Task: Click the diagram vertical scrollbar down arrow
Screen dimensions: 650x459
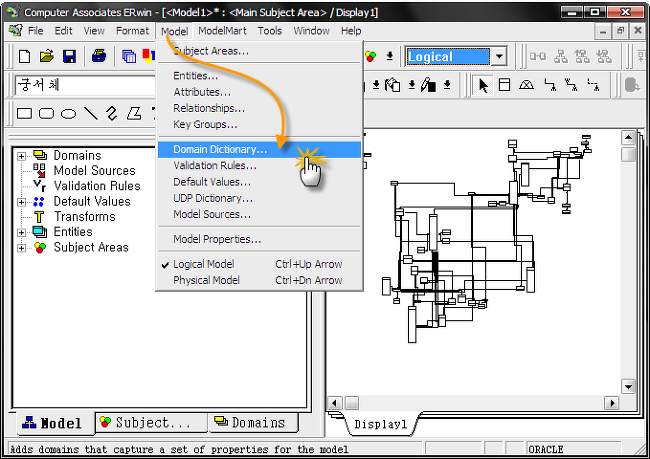Action: pos(628,387)
